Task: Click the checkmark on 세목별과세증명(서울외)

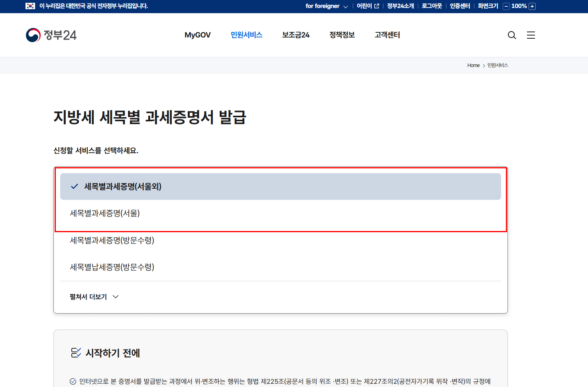Action: (74, 186)
